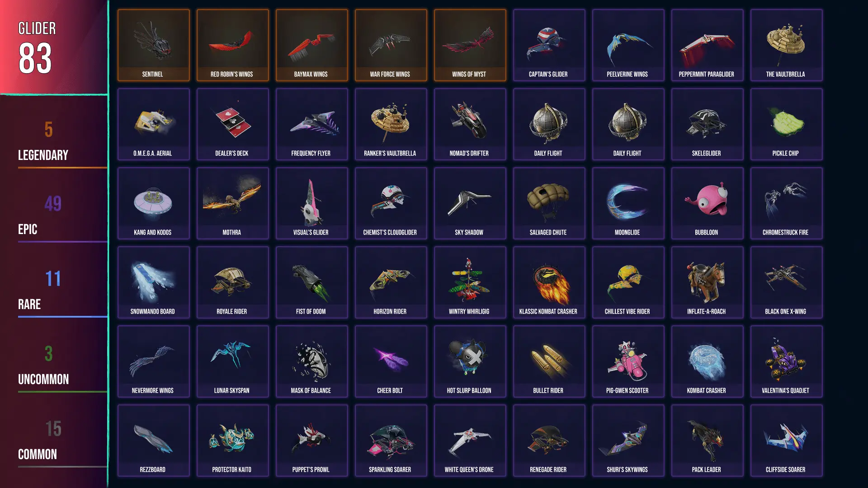868x488 pixels.
Task: Choose The Vaultbrella thumbnail
Action: [x=786, y=45]
